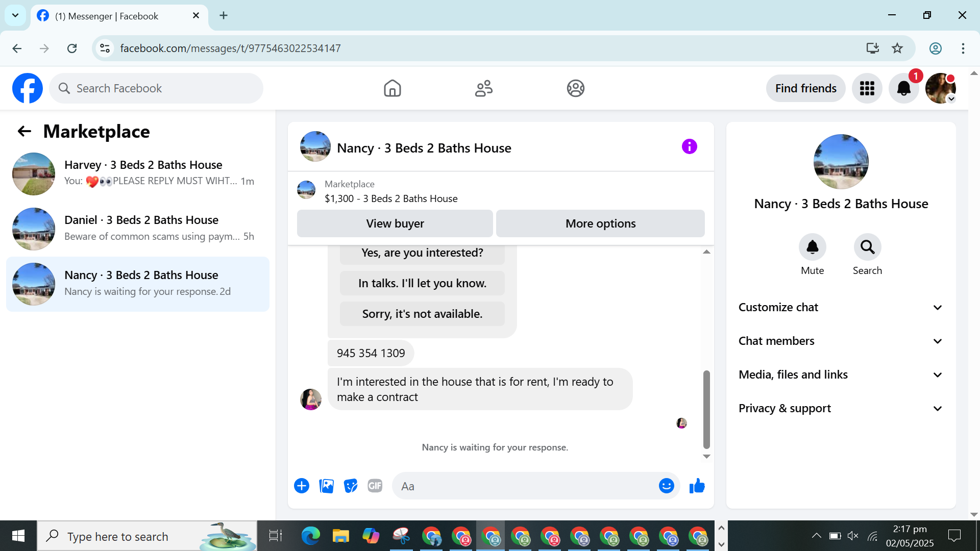Open emoji picker in message field
This screenshot has width=980, height=551.
click(666, 486)
